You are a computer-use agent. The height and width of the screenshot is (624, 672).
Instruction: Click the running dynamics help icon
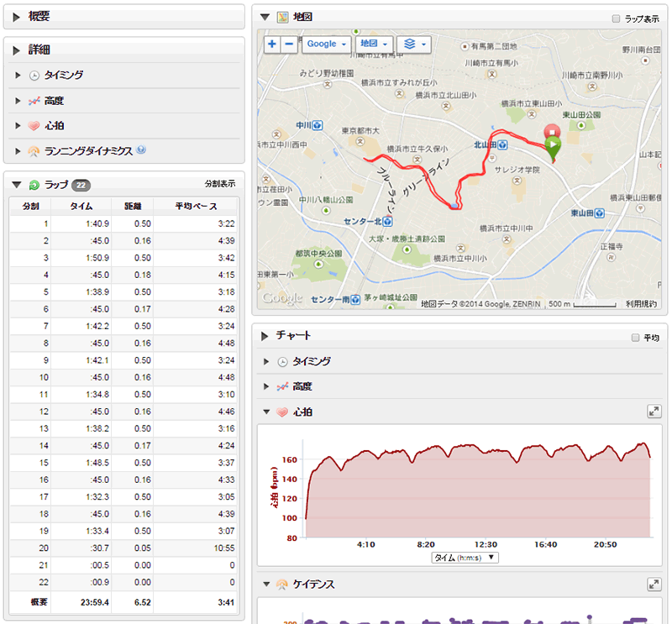(141, 150)
